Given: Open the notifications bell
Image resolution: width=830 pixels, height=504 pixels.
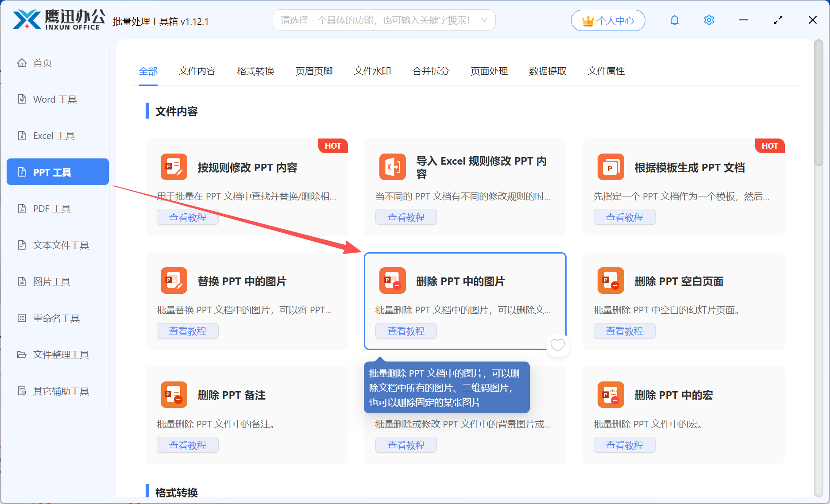Looking at the screenshot, I should [x=674, y=20].
